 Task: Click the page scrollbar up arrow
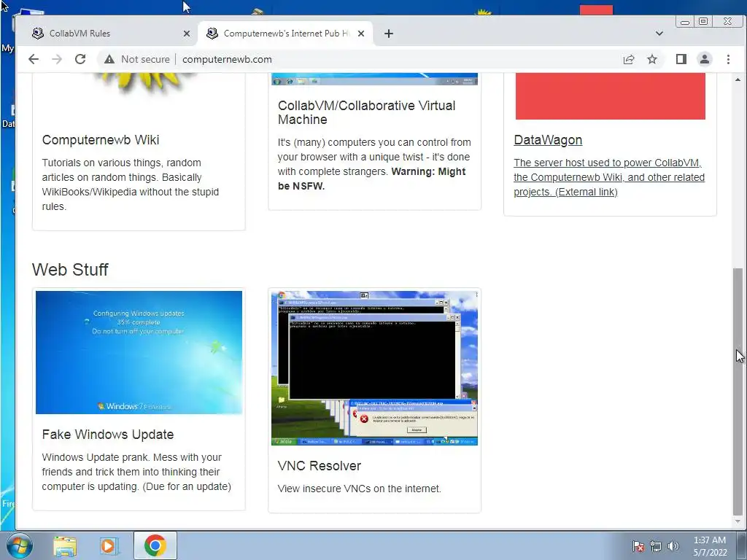tap(738, 79)
